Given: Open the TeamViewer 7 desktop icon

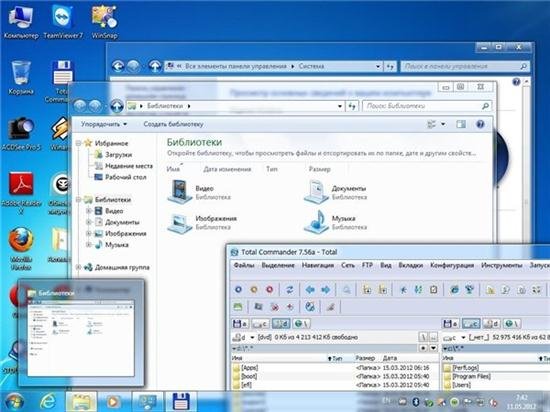Looking at the screenshot, I should point(63,21).
